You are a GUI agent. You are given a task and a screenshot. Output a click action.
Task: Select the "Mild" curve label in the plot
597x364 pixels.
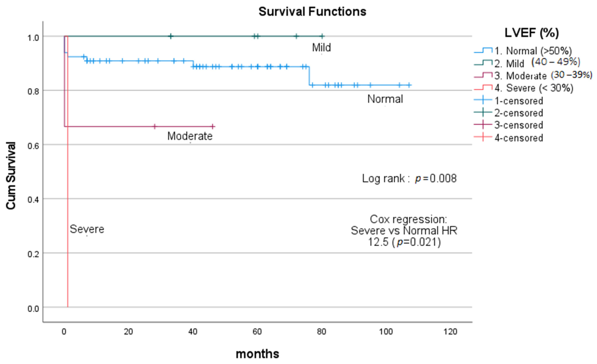(321, 47)
